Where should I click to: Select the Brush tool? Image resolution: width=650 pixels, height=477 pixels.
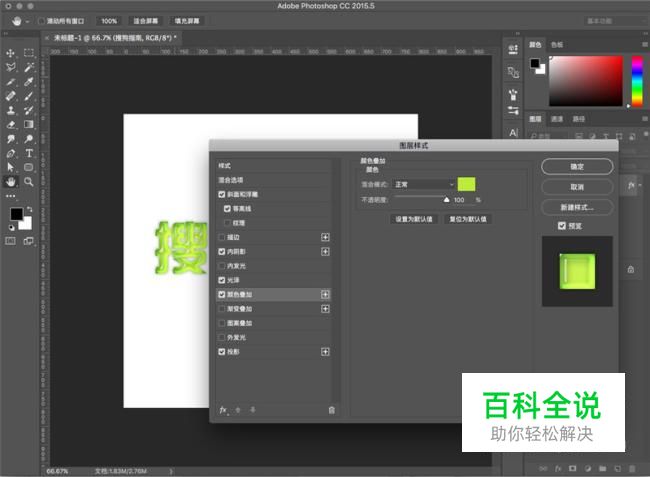29,96
